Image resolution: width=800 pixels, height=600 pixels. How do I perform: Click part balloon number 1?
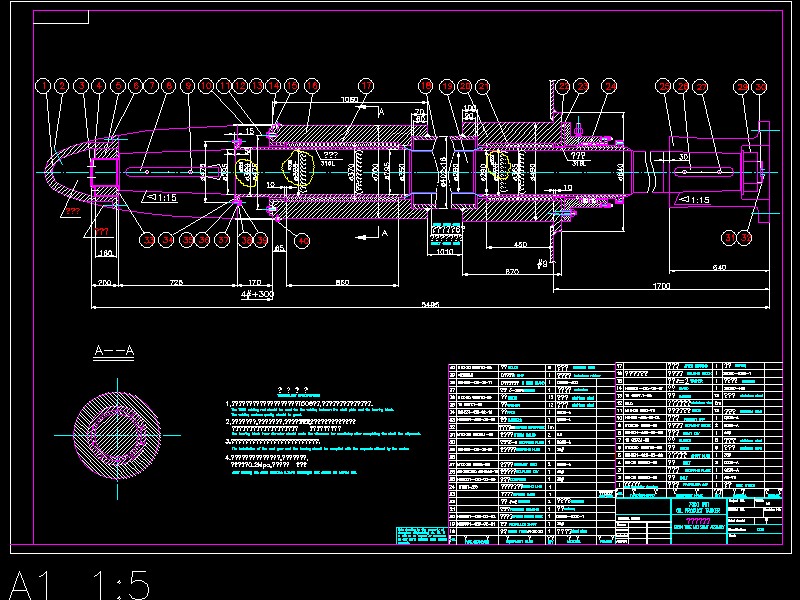coord(44,86)
